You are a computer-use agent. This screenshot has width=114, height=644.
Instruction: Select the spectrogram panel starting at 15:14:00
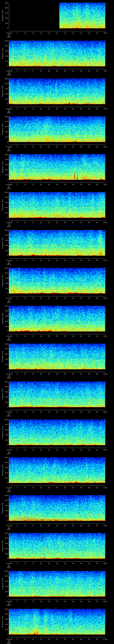(57, 394)
